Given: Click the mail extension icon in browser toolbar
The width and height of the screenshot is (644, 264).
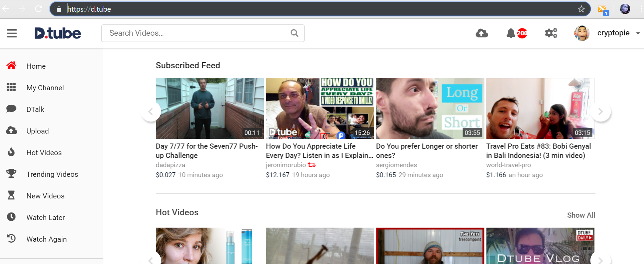Looking at the screenshot, I should pyautogui.click(x=603, y=10).
